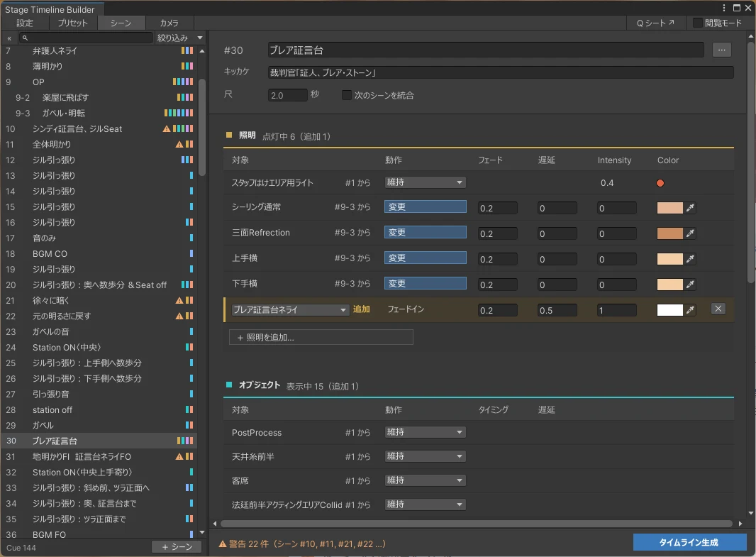
Task: Open the Q シート external link button
Action: coord(656,23)
